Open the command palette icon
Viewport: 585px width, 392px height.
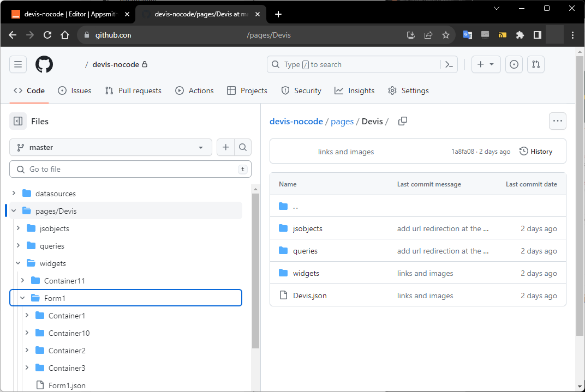449,64
